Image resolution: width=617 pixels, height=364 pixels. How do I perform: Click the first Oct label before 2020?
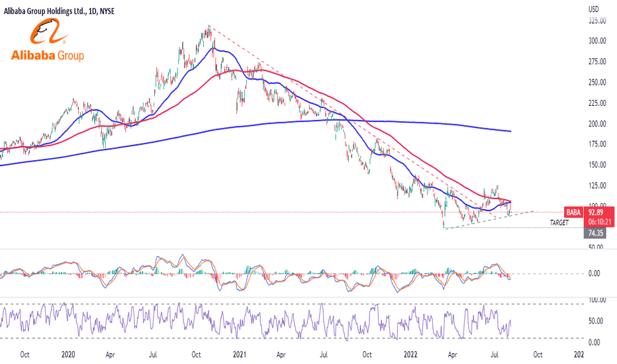(24, 355)
